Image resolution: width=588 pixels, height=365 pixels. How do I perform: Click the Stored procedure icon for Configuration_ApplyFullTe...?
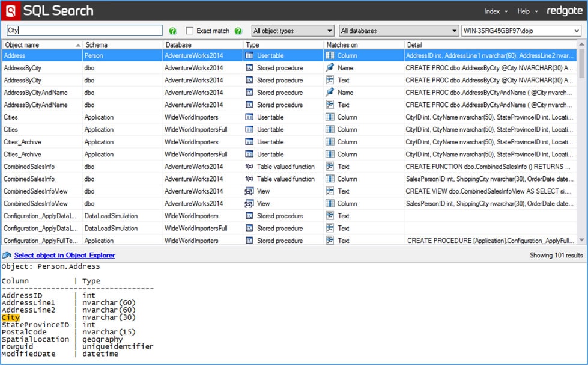[249, 241]
